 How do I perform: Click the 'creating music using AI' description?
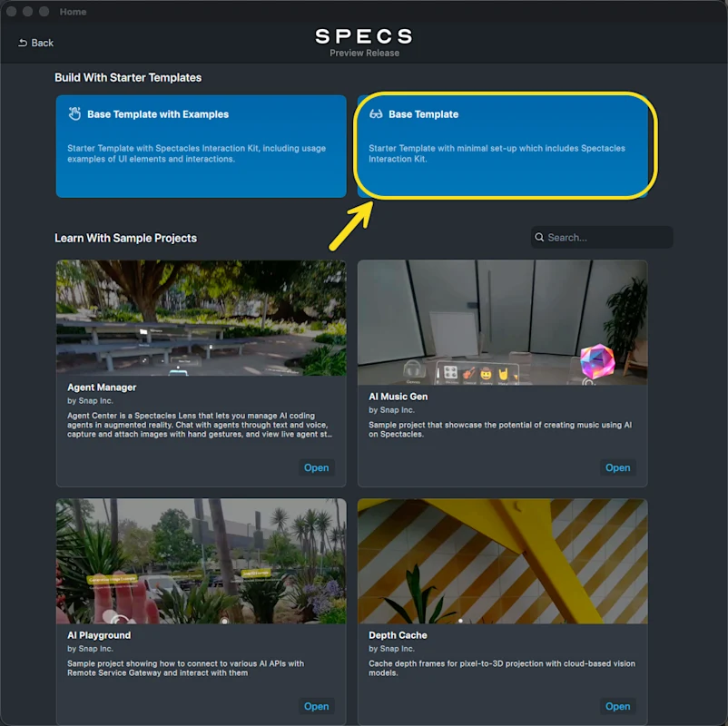pos(500,429)
